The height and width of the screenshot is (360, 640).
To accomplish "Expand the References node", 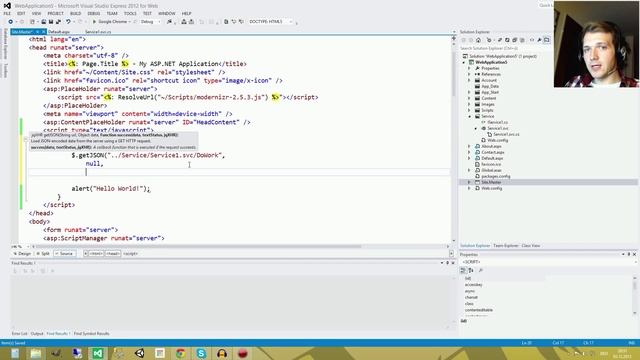I will [469, 74].
